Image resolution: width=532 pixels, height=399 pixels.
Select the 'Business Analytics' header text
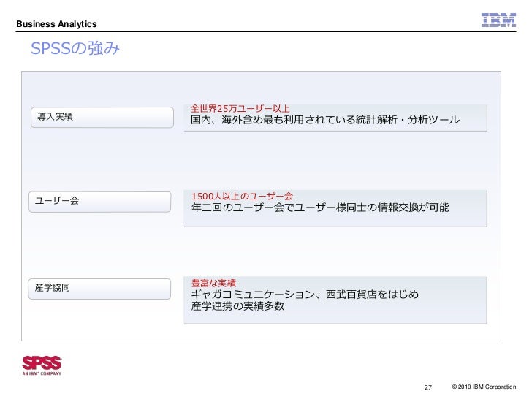(56, 24)
